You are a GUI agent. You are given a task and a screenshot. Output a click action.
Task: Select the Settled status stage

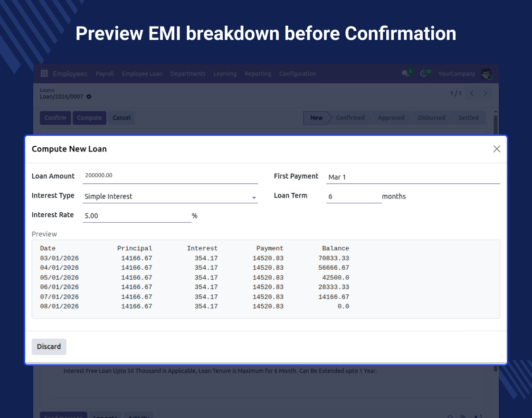click(468, 118)
